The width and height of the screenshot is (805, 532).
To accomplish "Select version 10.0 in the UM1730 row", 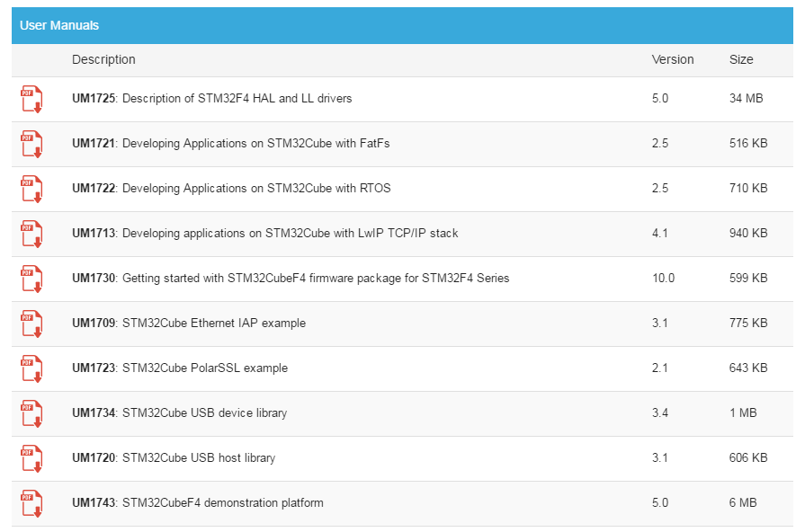I will (663, 278).
